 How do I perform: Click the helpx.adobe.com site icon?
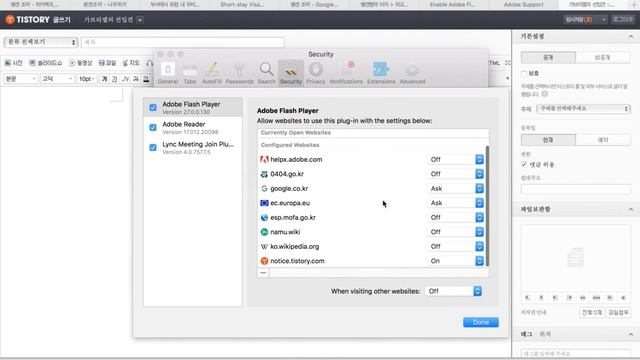coord(264,160)
